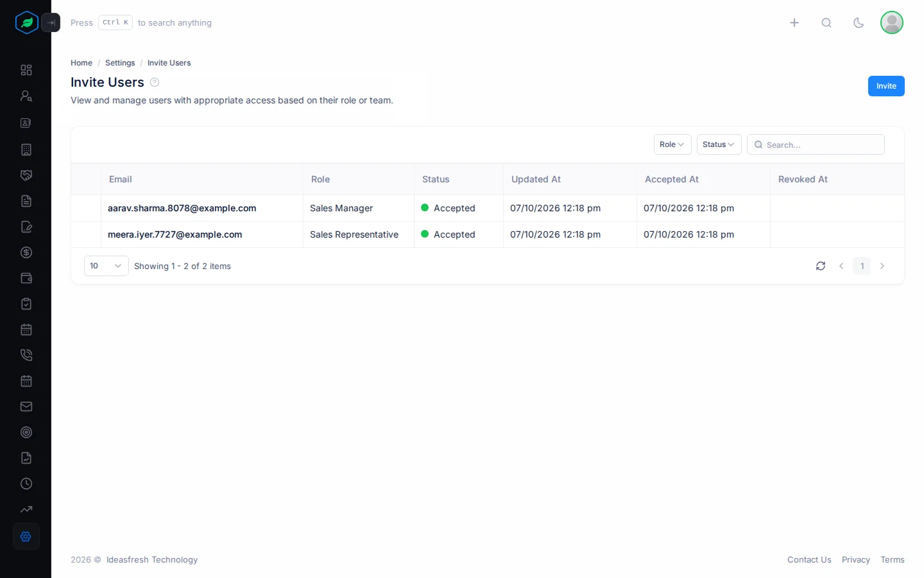The image size is (924, 578).
Task: Click the Ctrl K search anything bar
Action: tap(141, 22)
